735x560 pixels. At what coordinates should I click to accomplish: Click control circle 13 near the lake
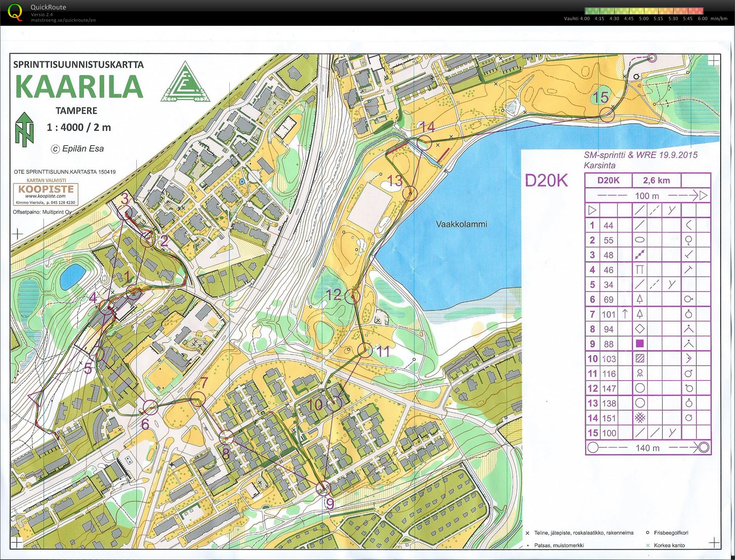410,193
